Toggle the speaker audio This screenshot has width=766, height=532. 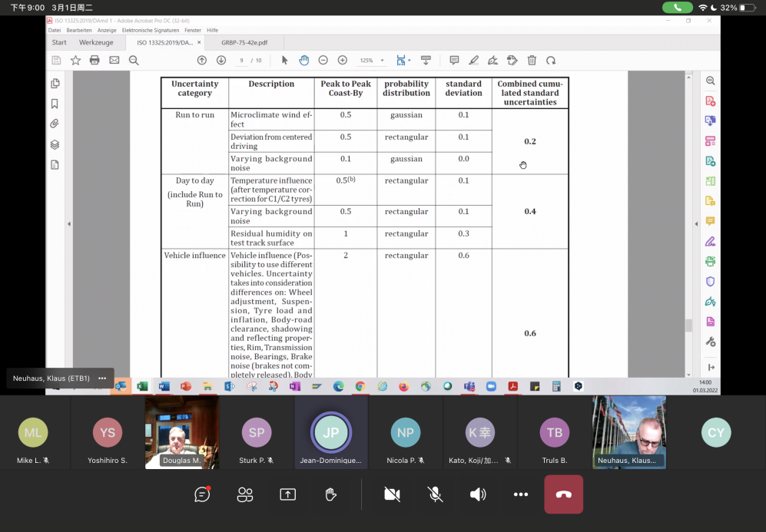pyautogui.click(x=478, y=494)
